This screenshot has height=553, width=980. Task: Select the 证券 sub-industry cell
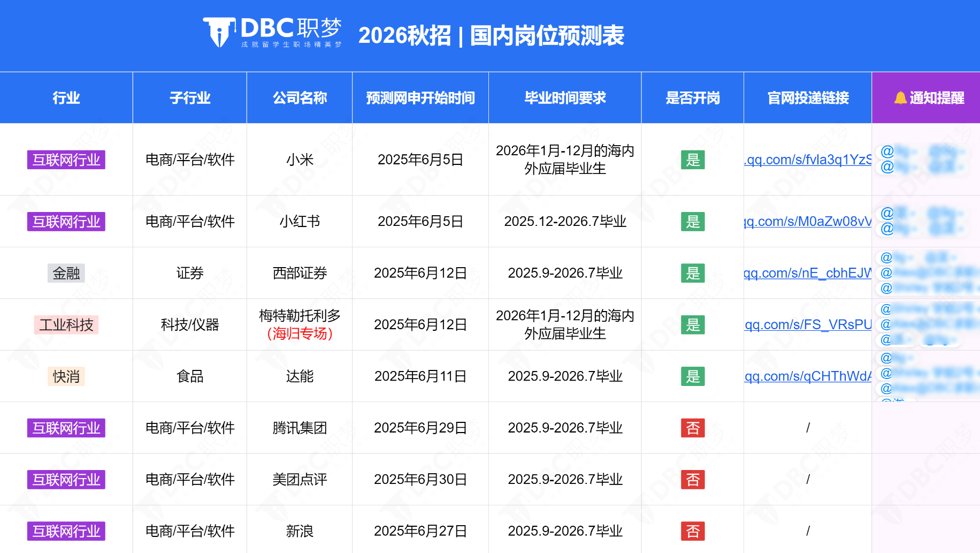click(190, 273)
